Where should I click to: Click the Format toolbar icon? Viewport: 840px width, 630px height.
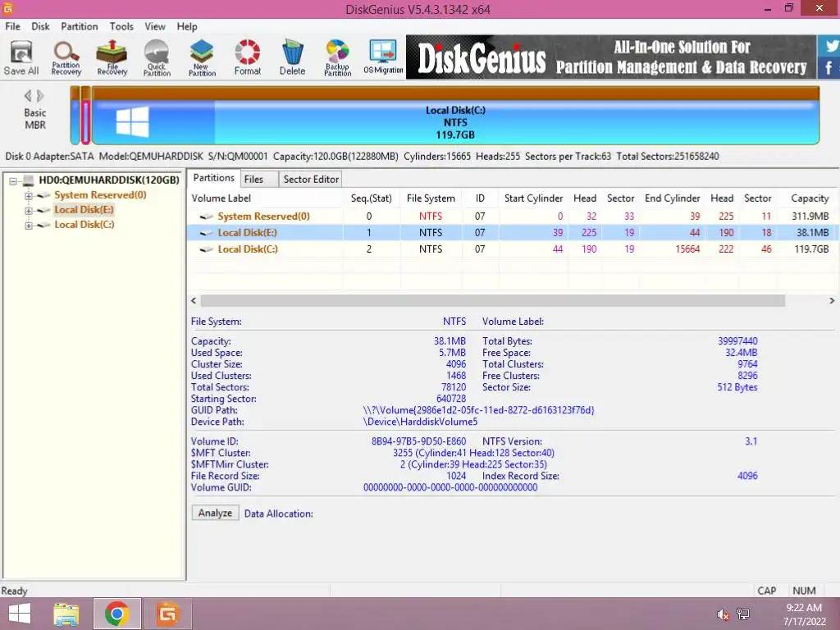tap(248, 57)
